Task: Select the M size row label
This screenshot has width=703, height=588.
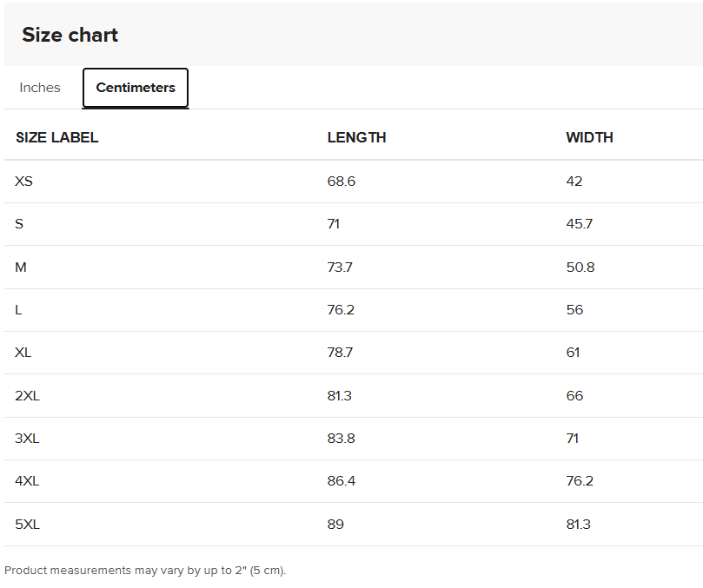Action: point(21,268)
